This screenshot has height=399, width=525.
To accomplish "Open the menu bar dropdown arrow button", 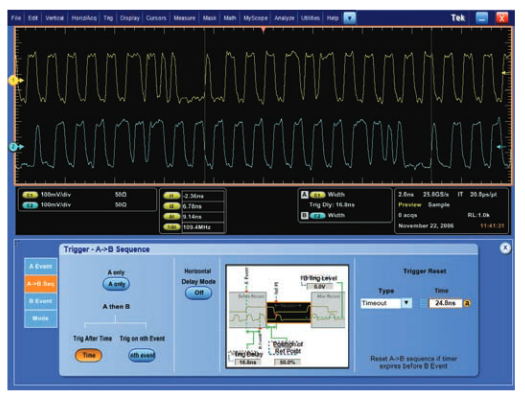I will click(x=350, y=18).
